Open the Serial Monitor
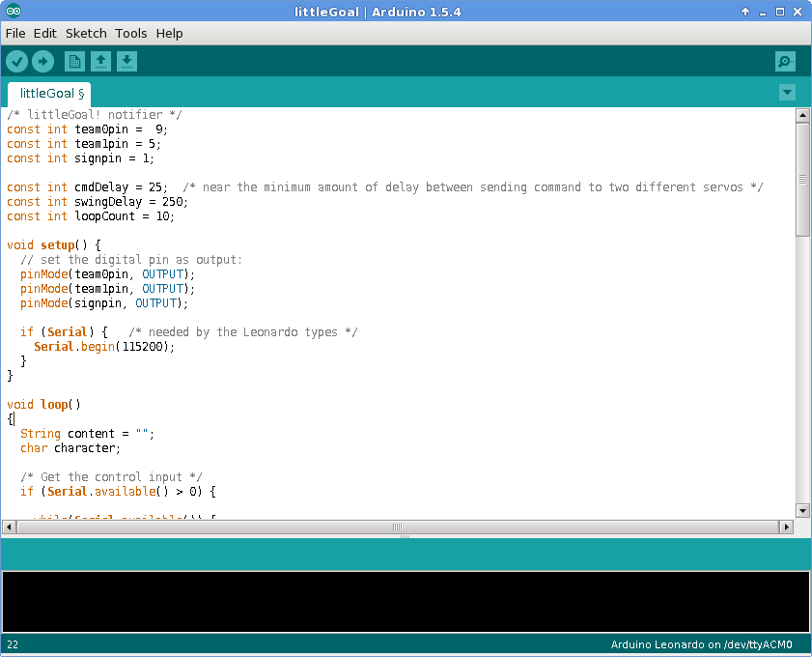The width and height of the screenshot is (812, 657). click(786, 62)
